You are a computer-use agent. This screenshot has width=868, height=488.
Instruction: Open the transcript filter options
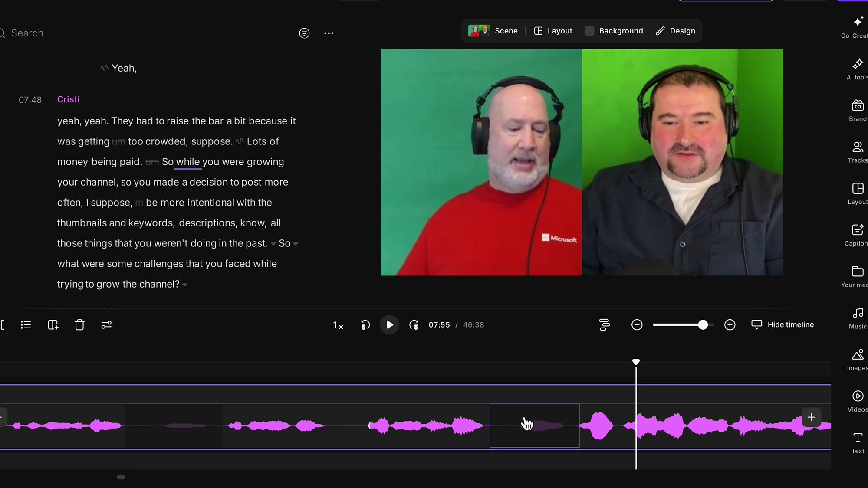coord(304,33)
